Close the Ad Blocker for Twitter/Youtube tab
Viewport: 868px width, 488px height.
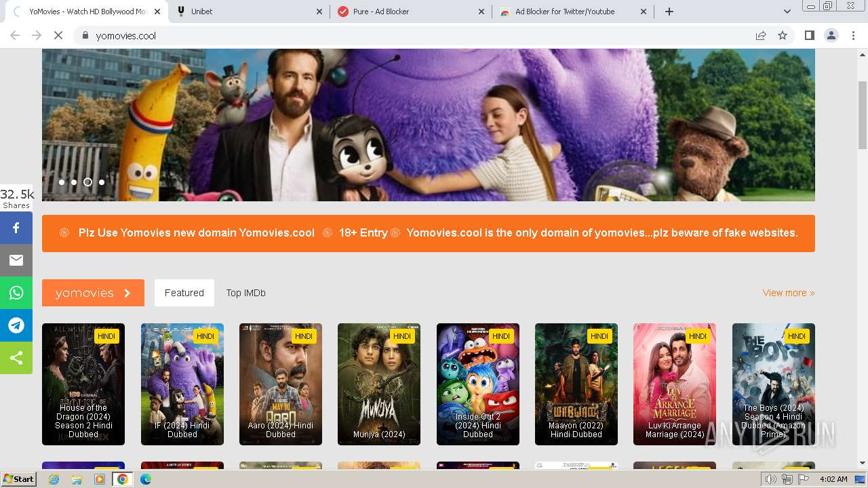point(644,12)
